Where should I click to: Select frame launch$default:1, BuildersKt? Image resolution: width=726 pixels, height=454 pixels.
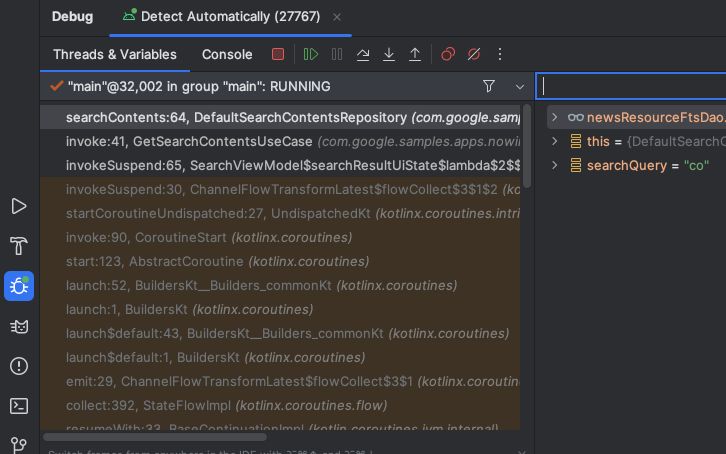(281, 358)
